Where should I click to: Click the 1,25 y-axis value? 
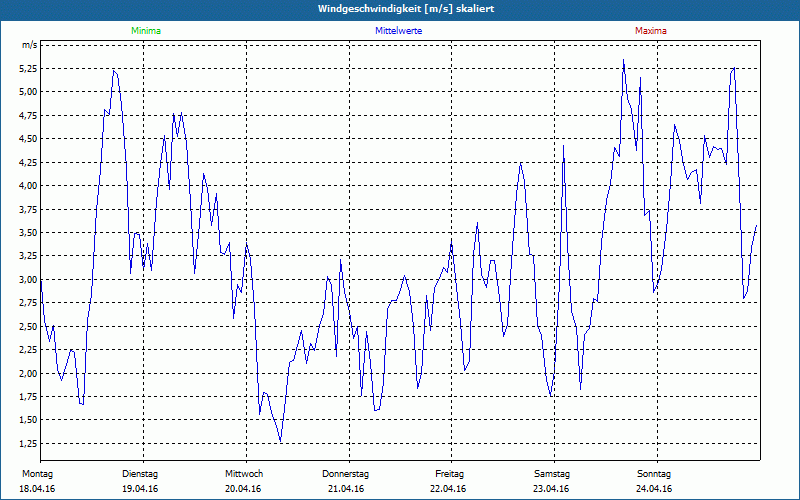tap(29, 444)
